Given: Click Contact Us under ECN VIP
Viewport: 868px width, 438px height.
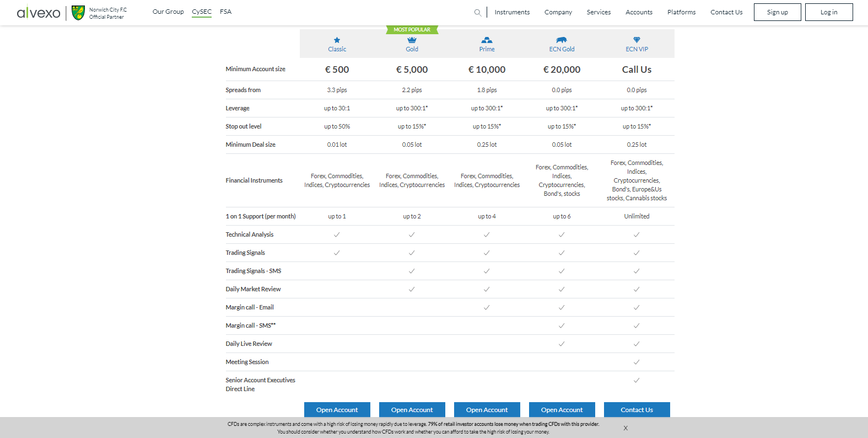Looking at the screenshot, I should 637,410.
